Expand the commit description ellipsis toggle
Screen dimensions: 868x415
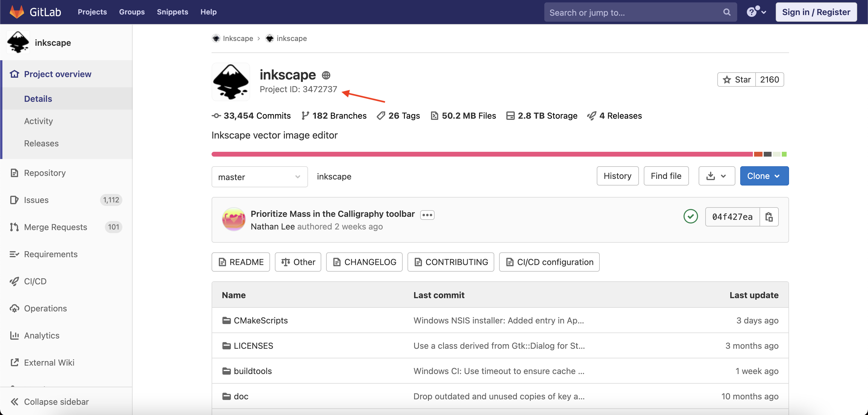(427, 215)
